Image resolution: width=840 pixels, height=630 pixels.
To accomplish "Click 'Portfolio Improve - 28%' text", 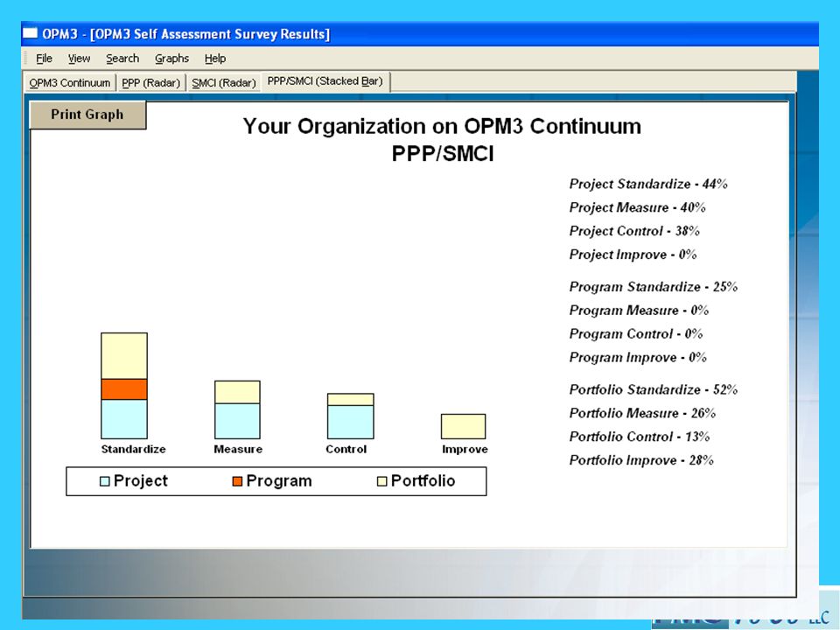I will (641, 461).
